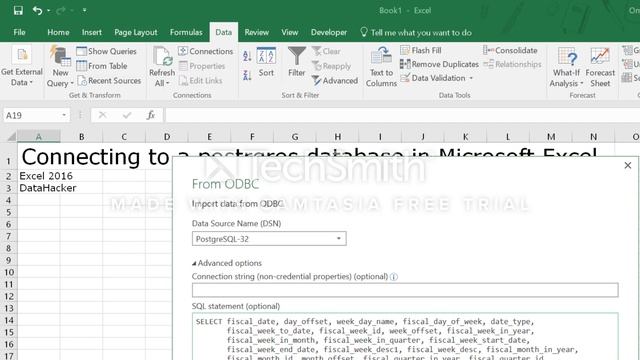The image size is (640, 360).
Task: Click the Advanced filter option
Action: (335, 80)
